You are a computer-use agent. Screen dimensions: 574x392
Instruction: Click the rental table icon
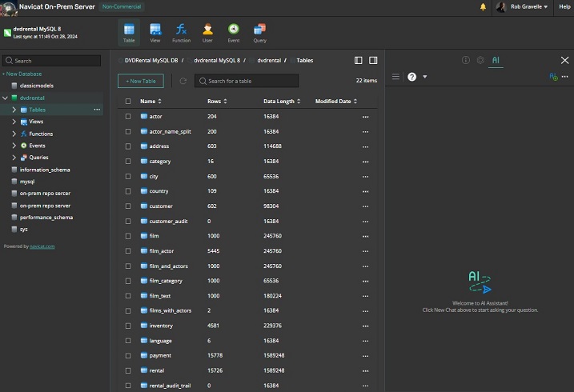tap(144, 370)
